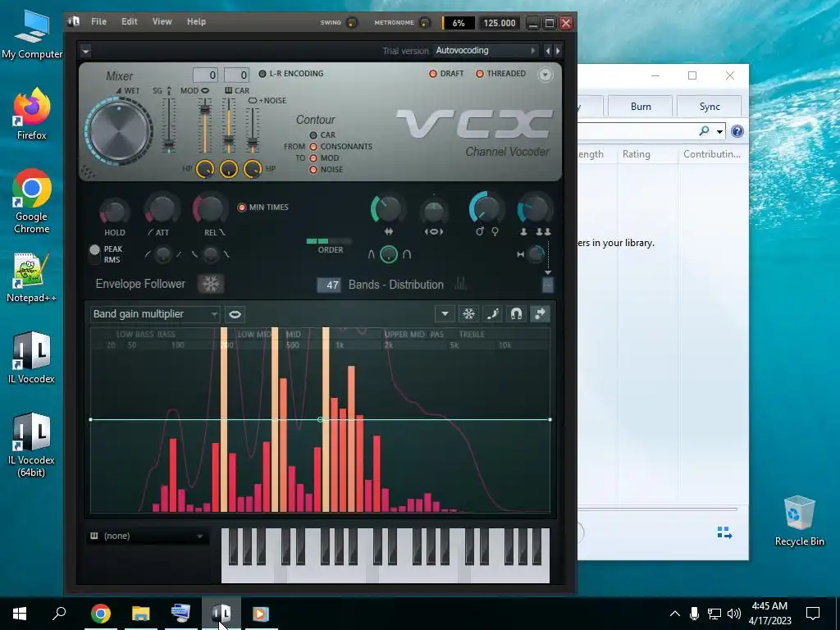Viewport: 840px width, 630px height.
Task: Click the formant lips-width knob
Action: tap(433, 212)
